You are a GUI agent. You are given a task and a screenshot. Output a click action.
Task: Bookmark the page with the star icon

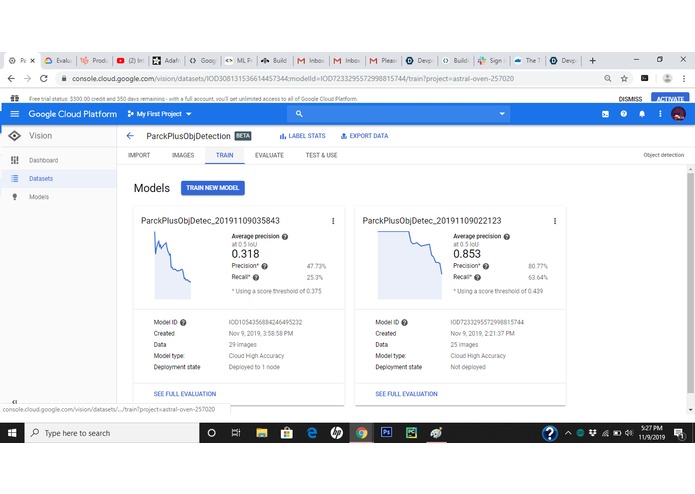click(624, 78)
